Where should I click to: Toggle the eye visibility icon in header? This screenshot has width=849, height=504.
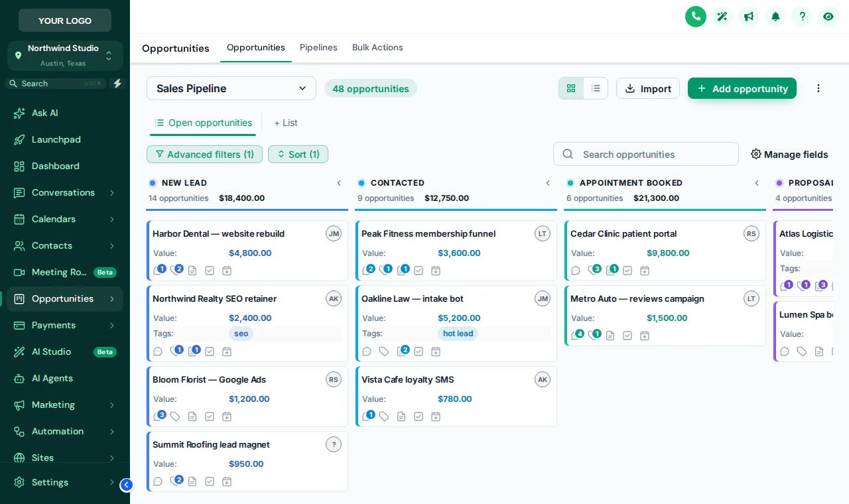828,17
